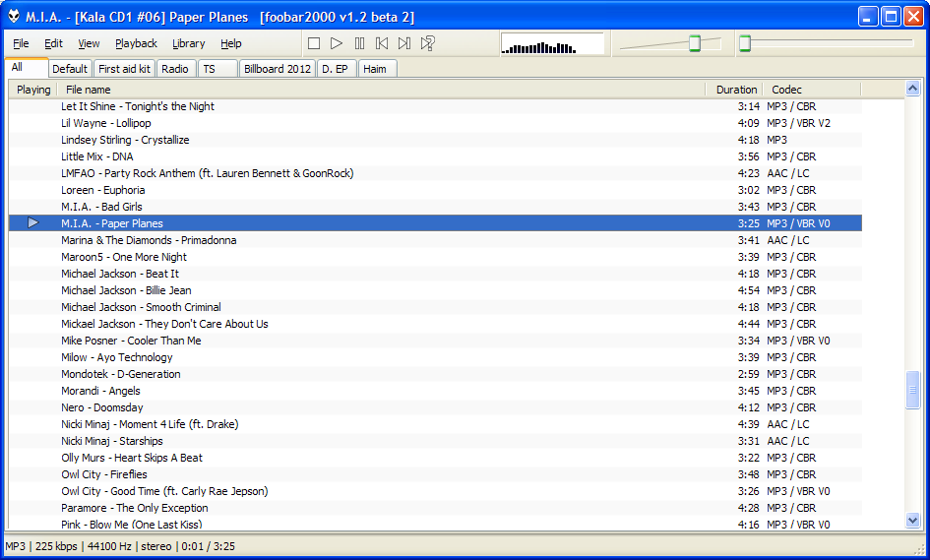
Task: Select M.I.A. - Paper Planes row
Action: pos(435,223)
